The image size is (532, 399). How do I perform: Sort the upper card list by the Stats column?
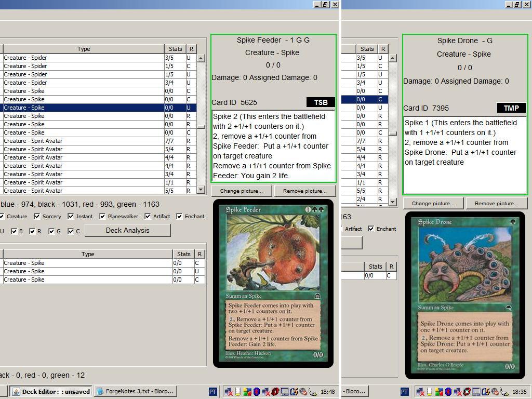click(175, 49)
